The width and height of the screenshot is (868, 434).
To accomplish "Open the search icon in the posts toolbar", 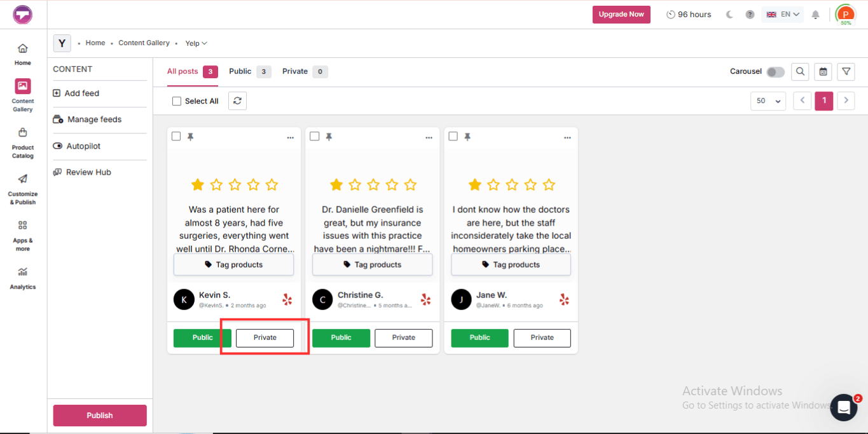I will tap(800, 72).
